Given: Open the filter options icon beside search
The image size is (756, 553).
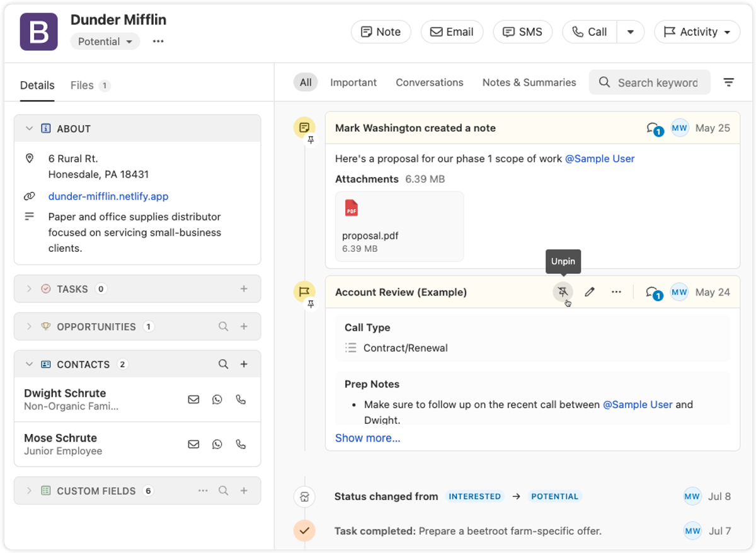Looking at the screenshot, I should point(728,83).
